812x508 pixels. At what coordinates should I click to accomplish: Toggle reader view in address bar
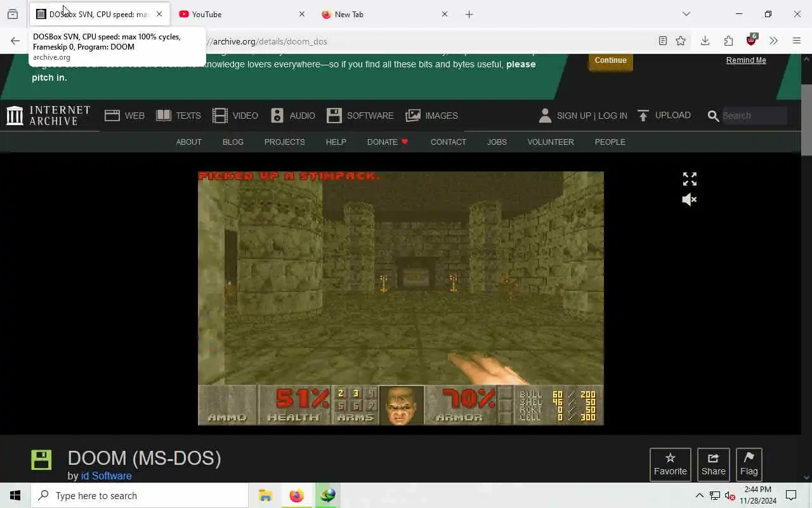[x=663, y=41]
